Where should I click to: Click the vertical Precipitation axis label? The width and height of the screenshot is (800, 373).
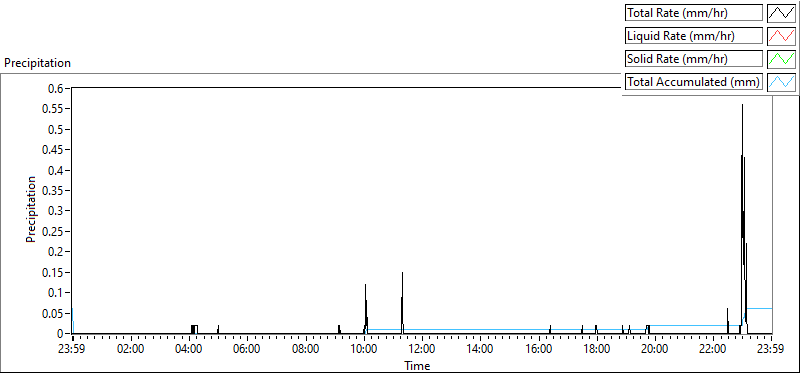tap(31, 209)
